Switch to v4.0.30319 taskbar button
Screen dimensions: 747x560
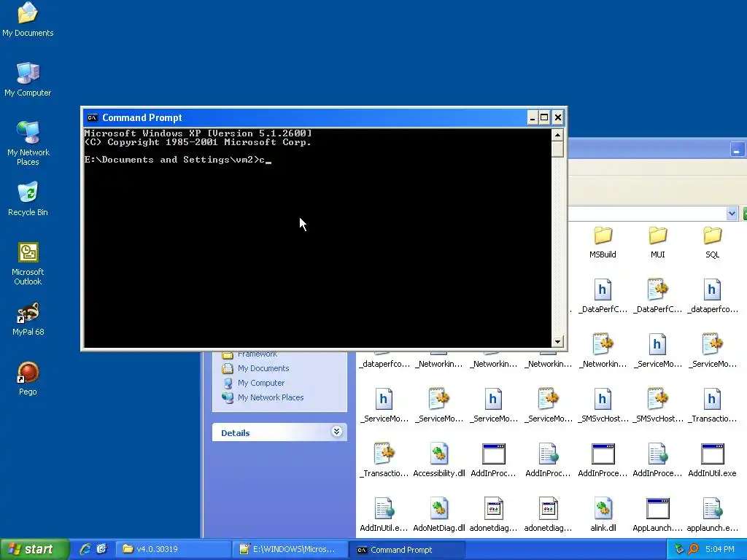173,549
